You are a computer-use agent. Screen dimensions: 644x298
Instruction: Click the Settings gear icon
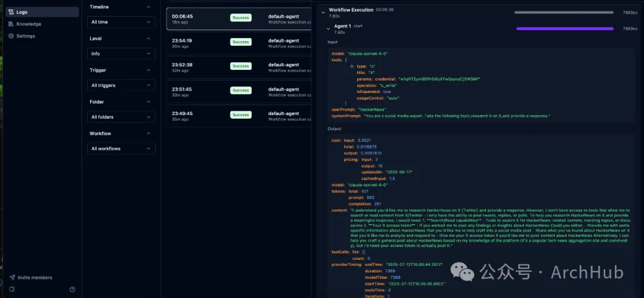point(11,36)
